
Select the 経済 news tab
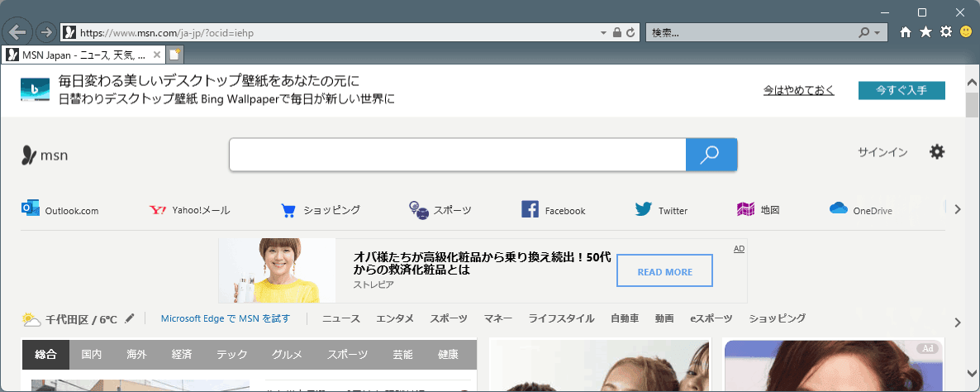tap(182, 355)
